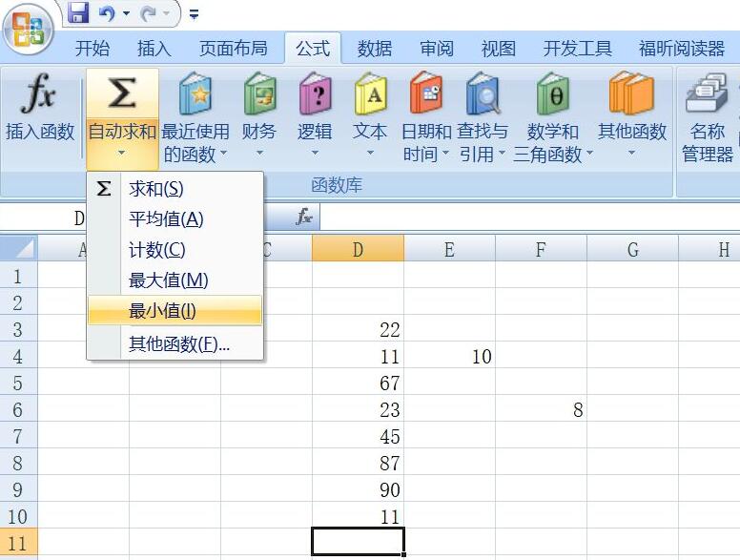The width and height of the screenshot is (740, 560).
Task: Open 查找与引用 functions book icon
Action: [483, 93]
